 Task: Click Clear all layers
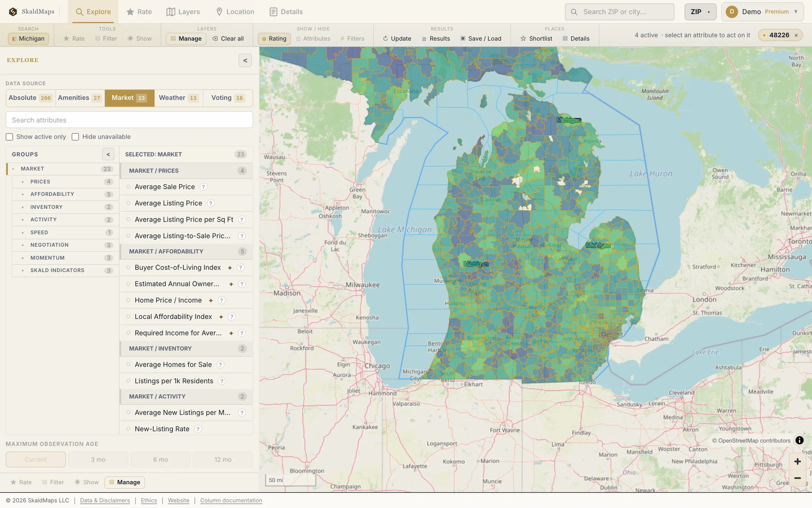point(228,38)
